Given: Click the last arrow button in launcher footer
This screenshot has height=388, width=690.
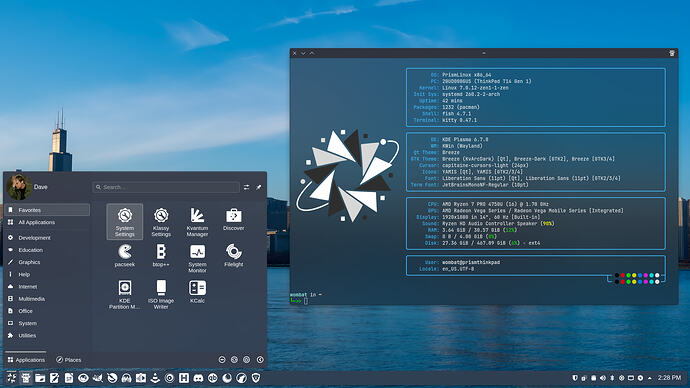Looking at the screenshot, I should [260, 360].
